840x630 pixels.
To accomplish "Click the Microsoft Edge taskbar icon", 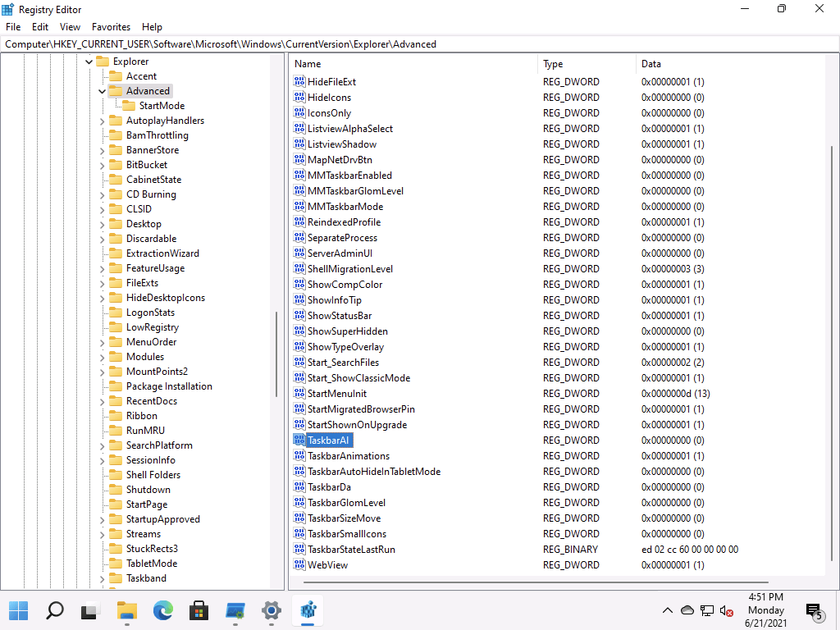I will coord(162,611).
